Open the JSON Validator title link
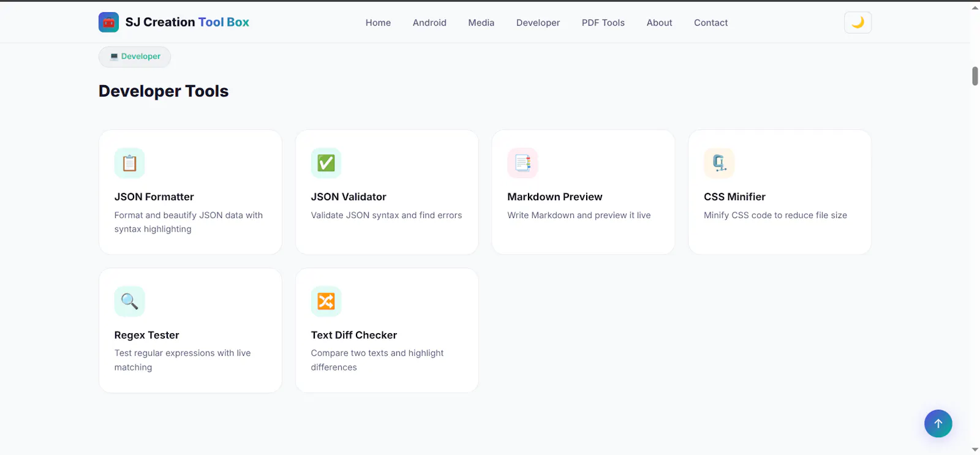The width and height of the screenshot is (980, 455). tap(349, 197)
